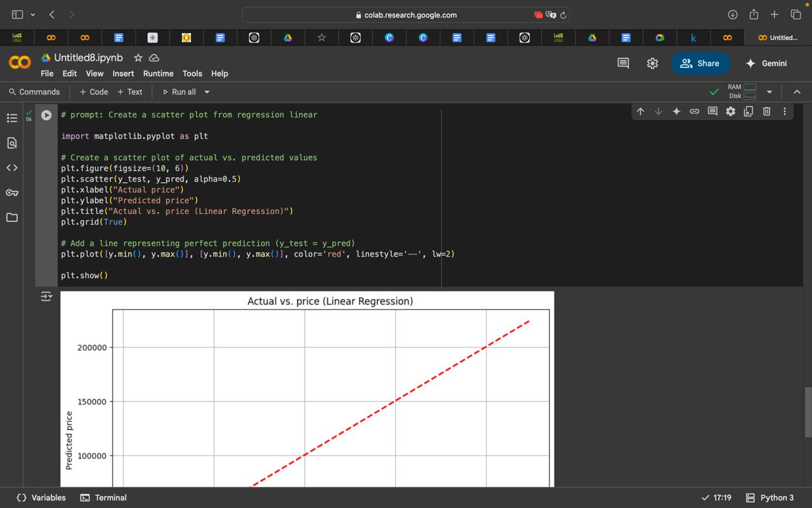Screen dimensions: 812x508
Task: Click the Gemini sparkle in the cell toolbar
Action: [x=676, y=111]
